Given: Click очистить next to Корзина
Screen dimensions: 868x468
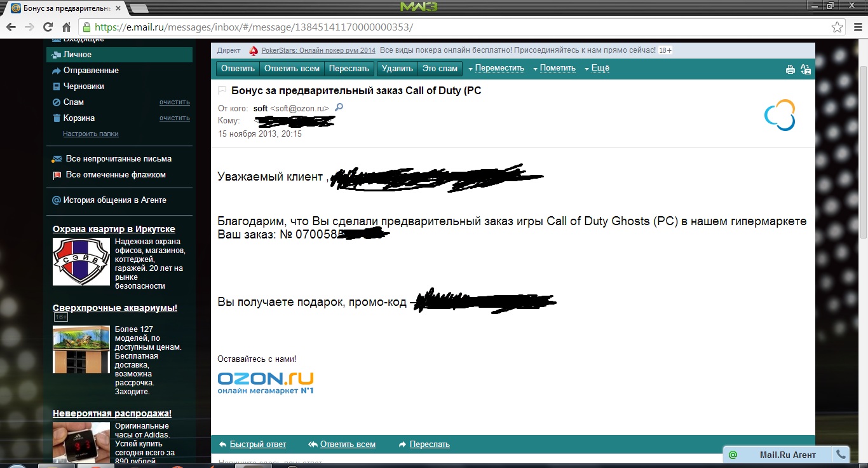Looking at the screenshot, I should pos(175,118).
